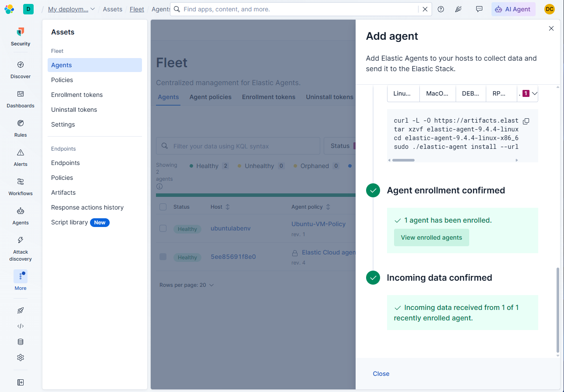The image size is (564, 392).
Task: Open the 5ee85691f8e0 host link
Action: 233,257
